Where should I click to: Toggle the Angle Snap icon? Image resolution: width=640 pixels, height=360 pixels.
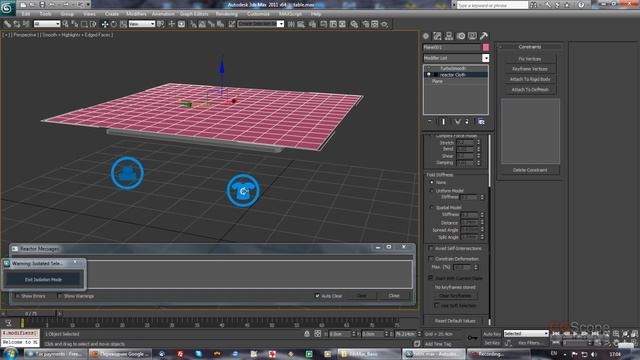[202, 24]
